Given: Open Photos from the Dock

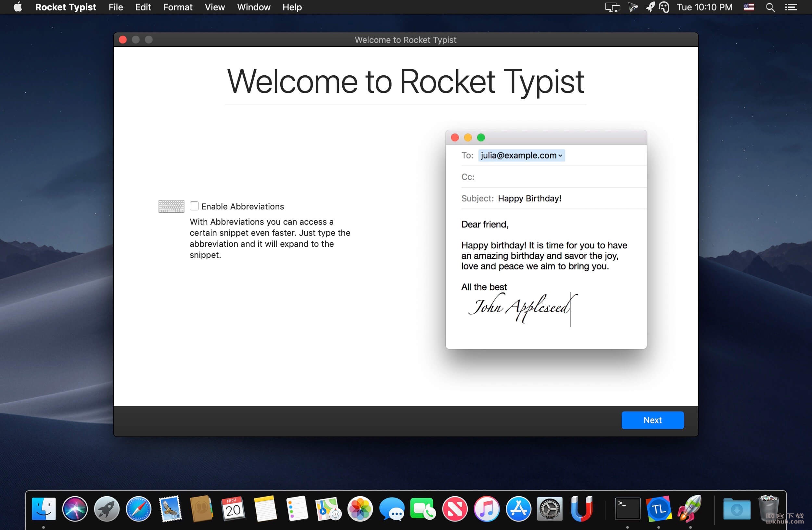Looking at the screenshot, I should tap(360, 509).
